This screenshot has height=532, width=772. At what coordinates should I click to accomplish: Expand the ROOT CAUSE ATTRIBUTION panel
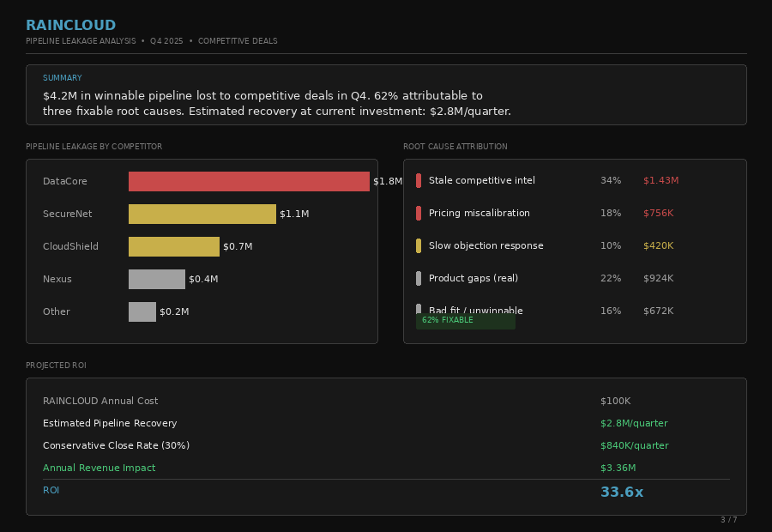455,147
